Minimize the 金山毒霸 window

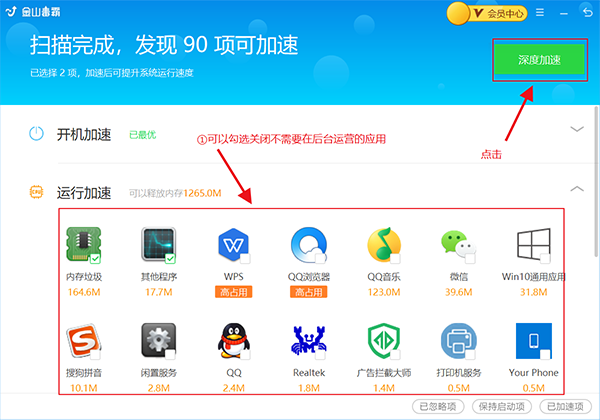[564, 13]
